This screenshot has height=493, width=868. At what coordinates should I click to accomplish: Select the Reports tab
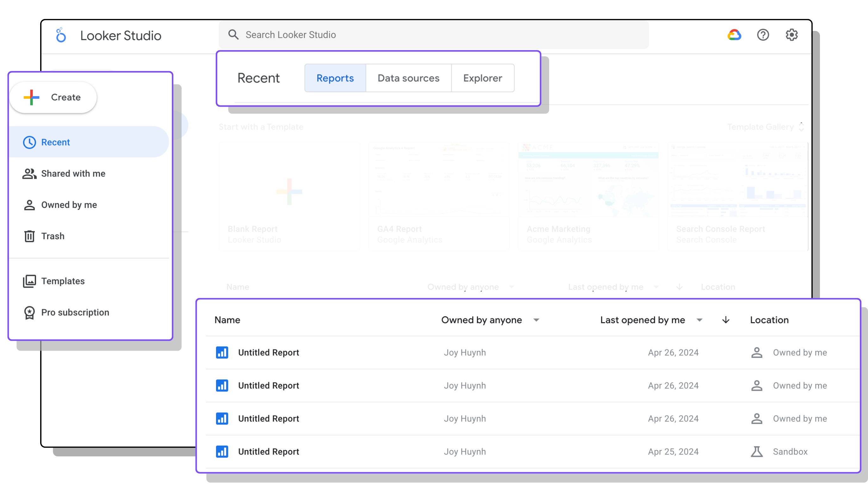pos(335,78)
